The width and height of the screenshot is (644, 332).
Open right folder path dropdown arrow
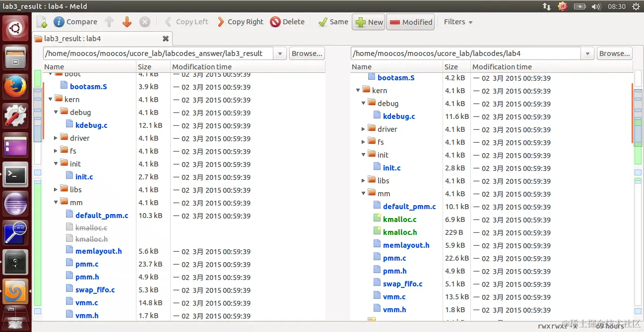(588, 54)
